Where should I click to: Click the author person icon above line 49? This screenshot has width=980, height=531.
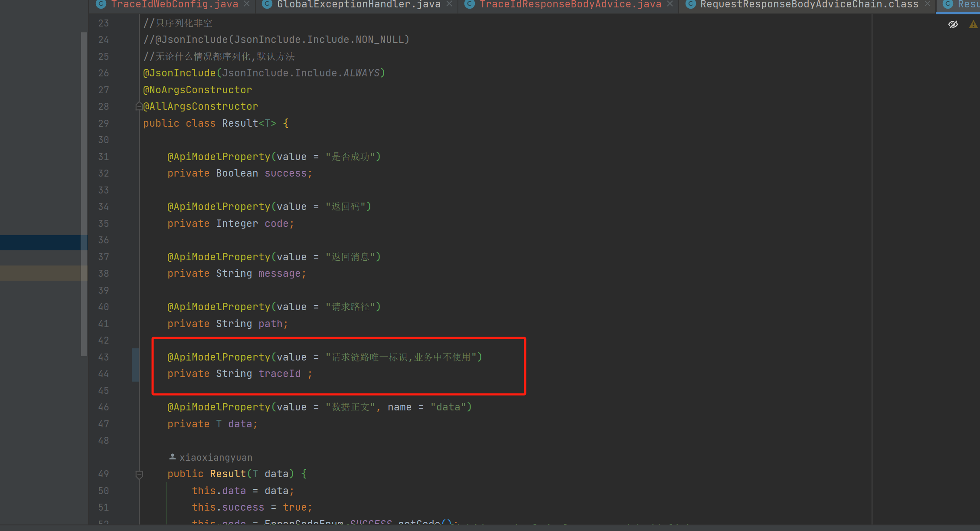tap(172, 457)
